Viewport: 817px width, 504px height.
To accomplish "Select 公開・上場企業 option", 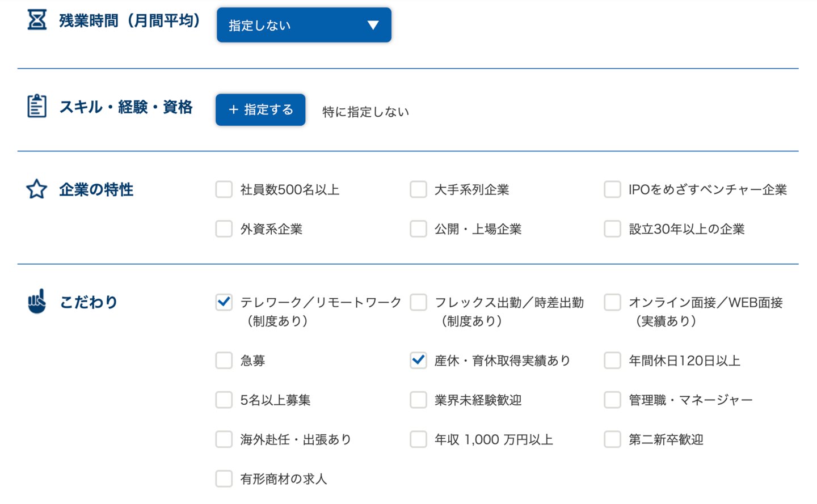I will click(418, 228).
